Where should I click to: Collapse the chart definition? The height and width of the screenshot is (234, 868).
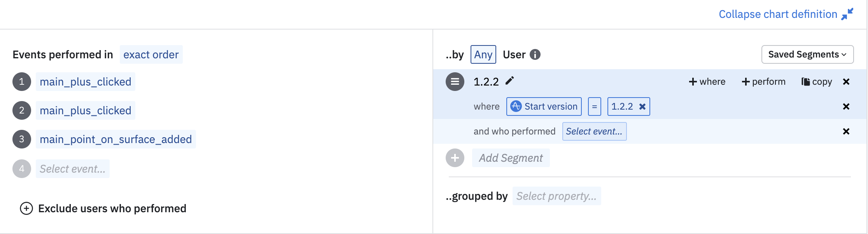pos(786,14)
